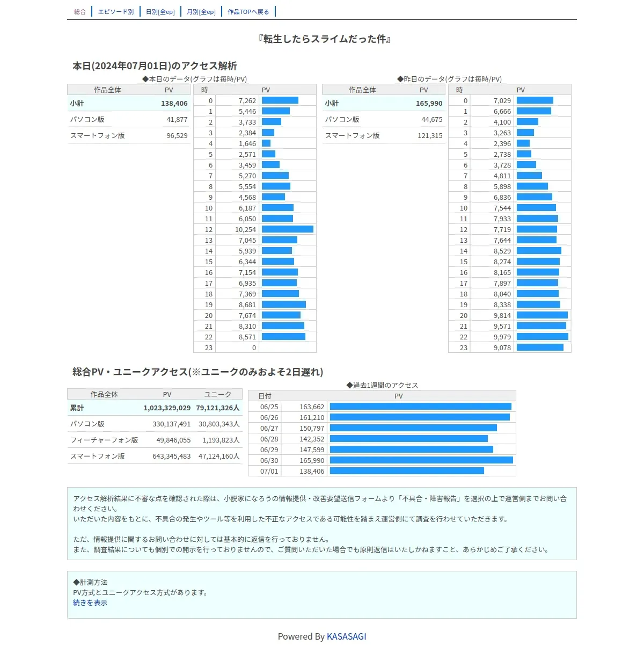
Task: Click today's hour 0 value 7,262
Action: (247, 100)
